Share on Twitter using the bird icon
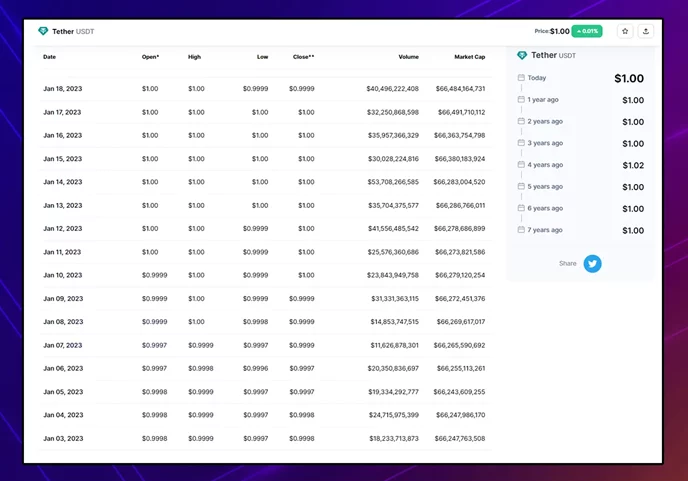This screenshot has width=688, height=481. tap(592, 263)
